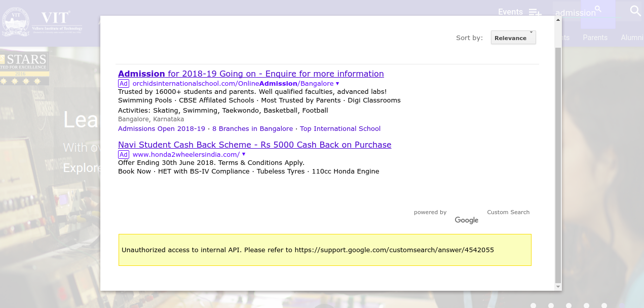The height and width of the screenshot is (308, 644).
Task: Click the 'Trusted by 16000+ students' description line
Action: 252,92
